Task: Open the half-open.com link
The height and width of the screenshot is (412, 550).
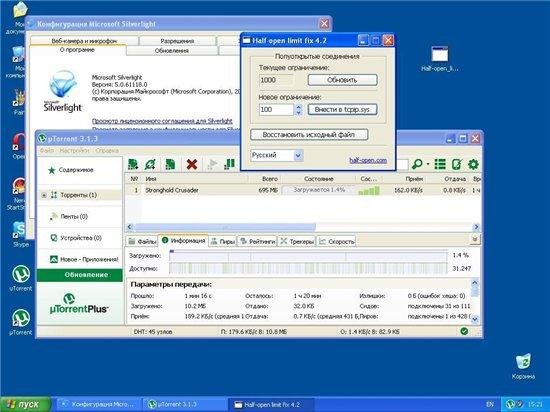Action: coord(368,160)
